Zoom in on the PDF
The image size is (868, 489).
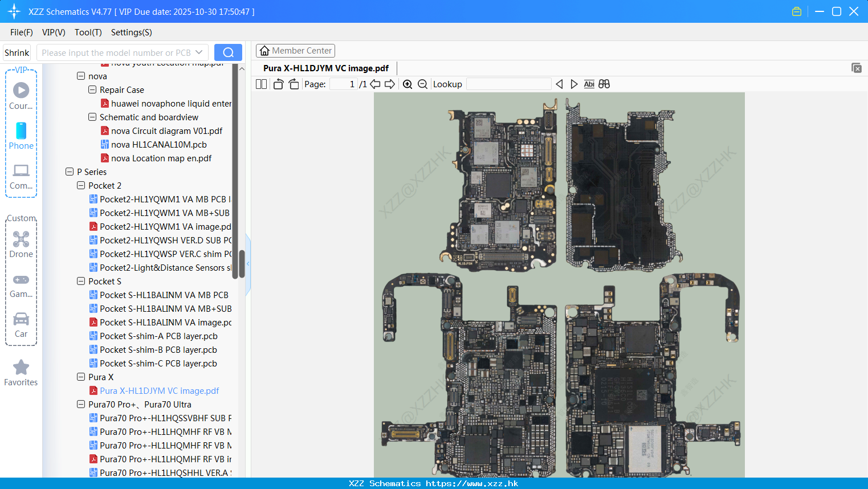pyautogui.click(x=407, y=84)
